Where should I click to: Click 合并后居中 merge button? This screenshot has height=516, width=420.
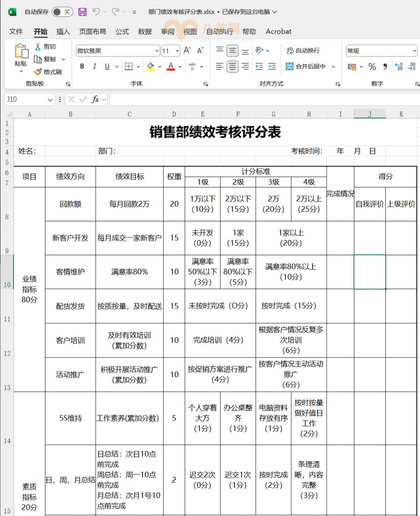click(x=306, y=67)
